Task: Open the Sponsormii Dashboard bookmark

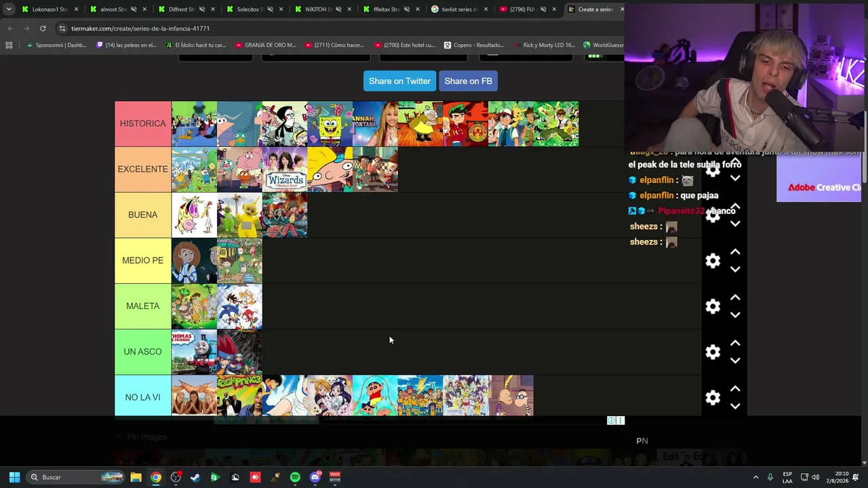Action: 57,45
